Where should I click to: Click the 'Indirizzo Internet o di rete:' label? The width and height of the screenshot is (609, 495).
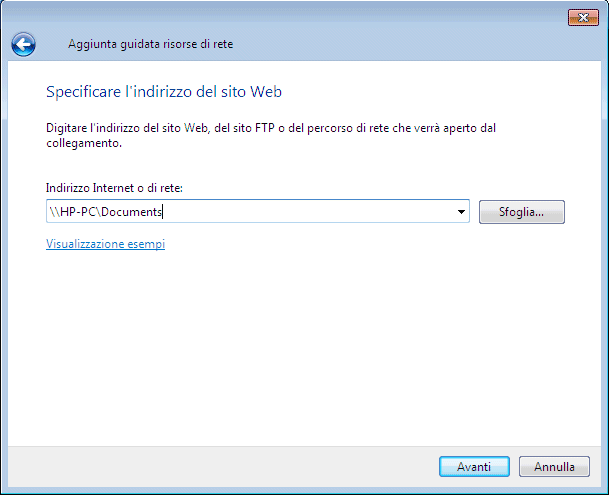click(114, 188)
